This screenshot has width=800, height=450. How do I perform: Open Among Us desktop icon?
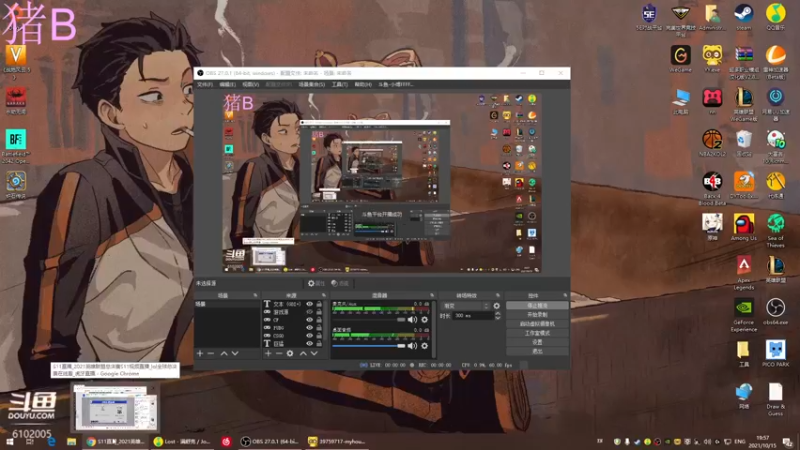[743, 228]
